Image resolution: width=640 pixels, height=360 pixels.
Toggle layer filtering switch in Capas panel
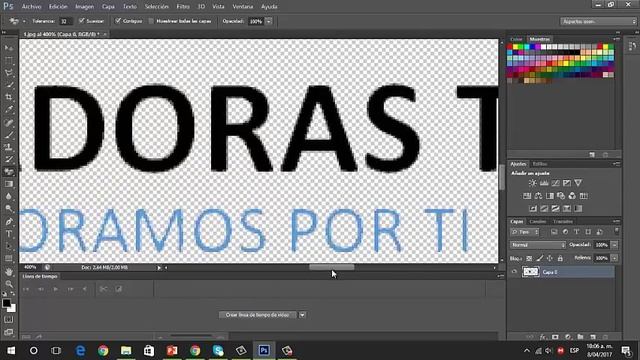coord(616,231)
